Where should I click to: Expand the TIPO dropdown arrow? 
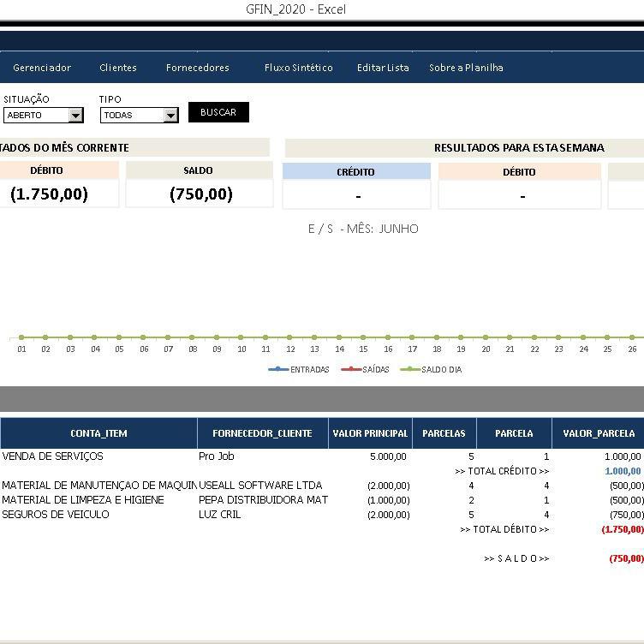171,116
